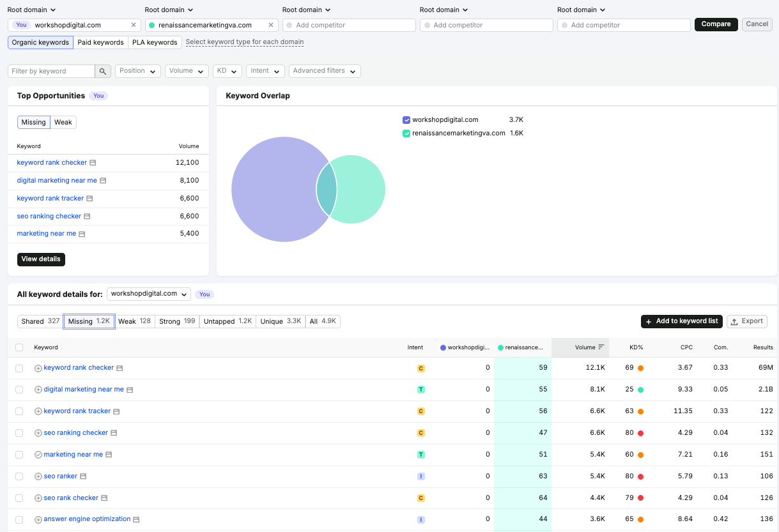The image size is (779, 532).
Task: Open the KD filter dropdown
Action: pos(228,71)
